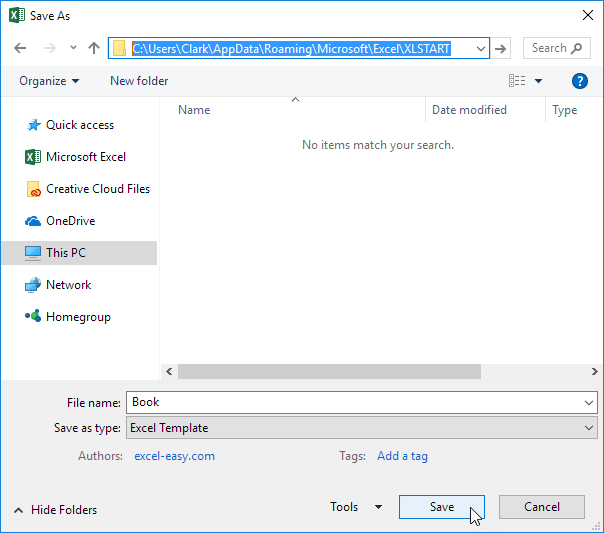Open the File name history dropdown

(x=588, y=402)
